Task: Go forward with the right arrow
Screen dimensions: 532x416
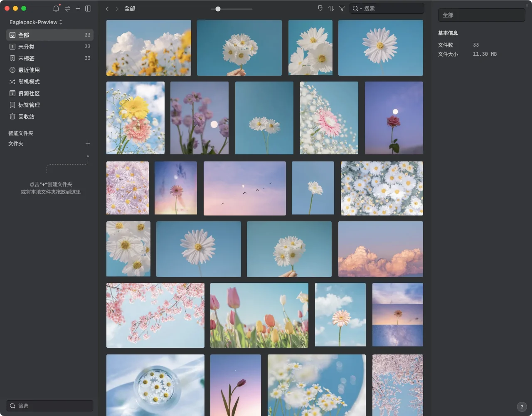Action: pos(117,9)
